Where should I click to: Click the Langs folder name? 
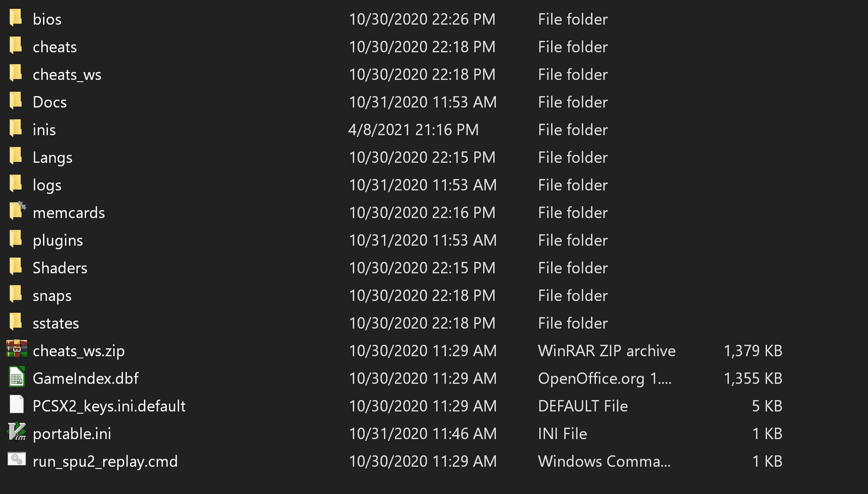coord(53,158)
